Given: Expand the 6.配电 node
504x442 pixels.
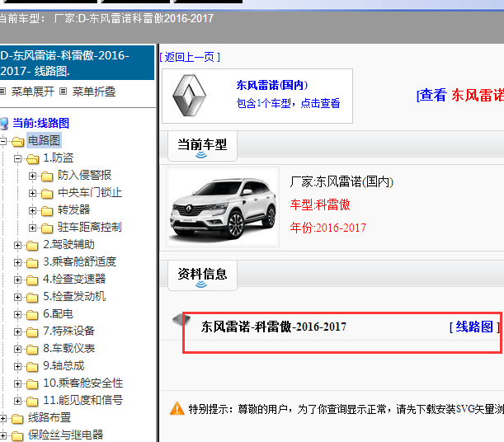Looking at the screenshot, I should tap(17, 314).
